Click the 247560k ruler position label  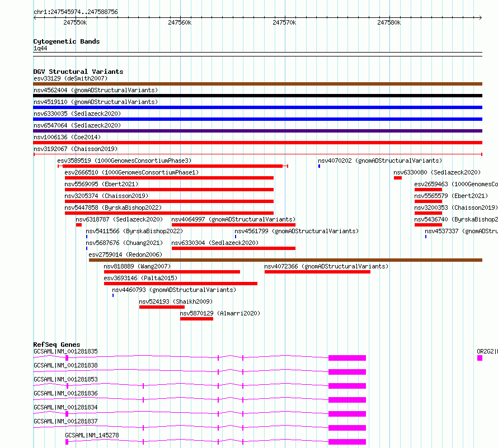tap(180, 22)
